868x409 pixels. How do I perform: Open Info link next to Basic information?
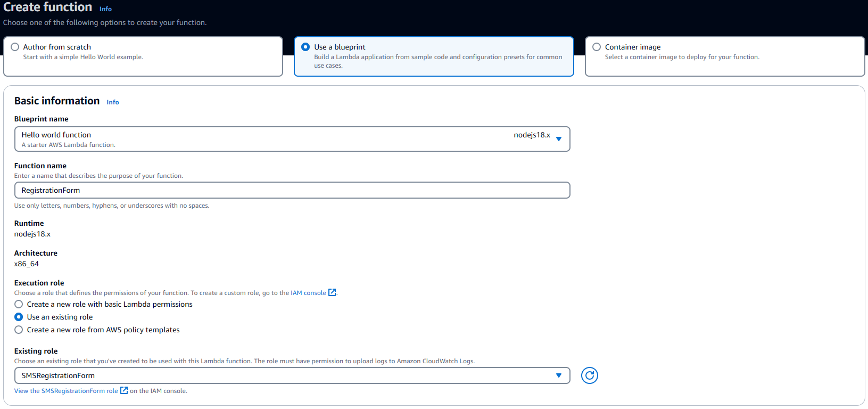112,102
